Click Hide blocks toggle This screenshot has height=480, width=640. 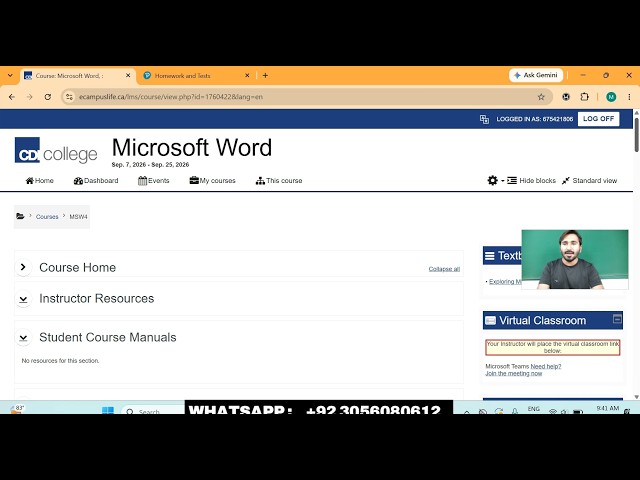[x=531, y=180]
